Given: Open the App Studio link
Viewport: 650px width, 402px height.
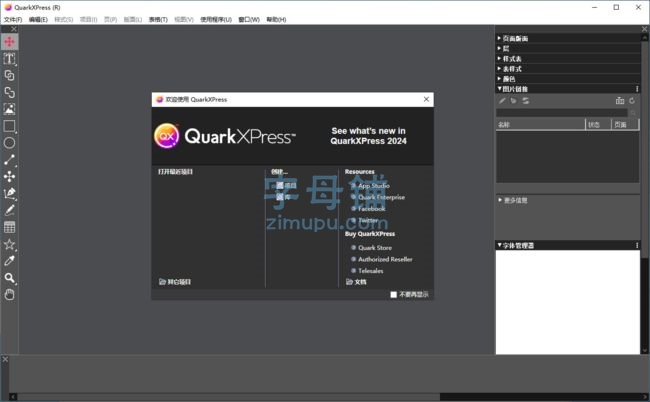Looking at the screenshot, I should 374,186.
